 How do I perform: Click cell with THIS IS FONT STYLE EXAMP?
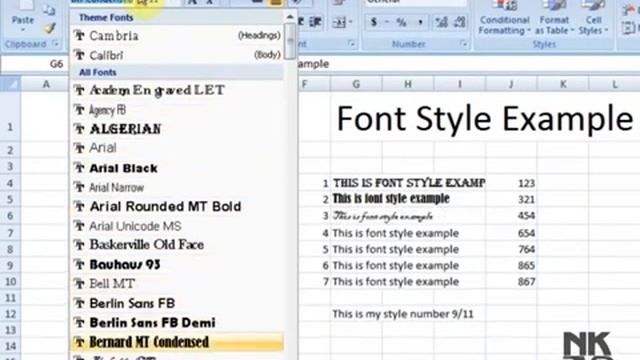point(409,183)
